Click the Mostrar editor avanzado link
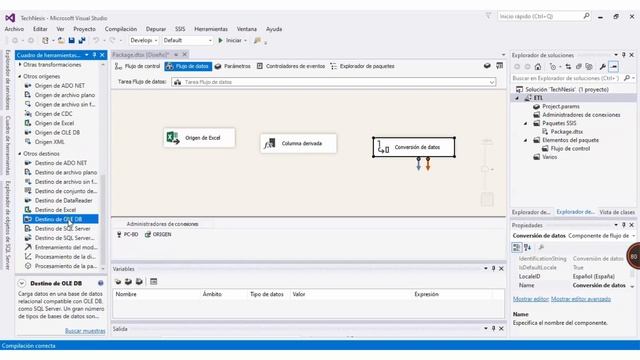 point(581,299)
